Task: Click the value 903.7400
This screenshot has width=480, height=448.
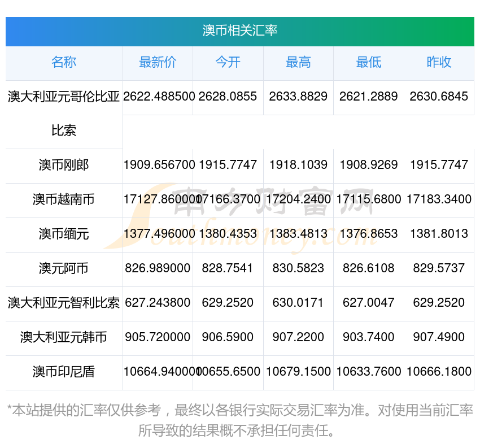Action: [x=369, y=337]
